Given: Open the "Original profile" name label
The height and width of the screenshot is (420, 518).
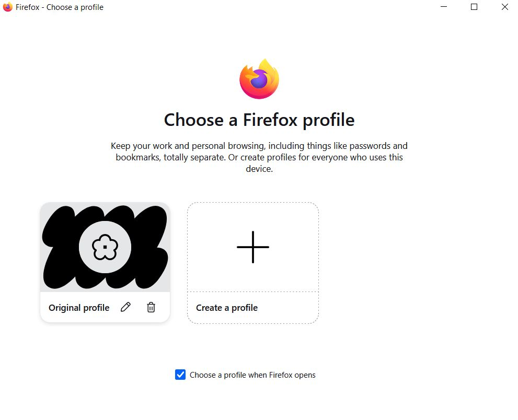Looking at the screenshot, I should (x=79, y=308).
